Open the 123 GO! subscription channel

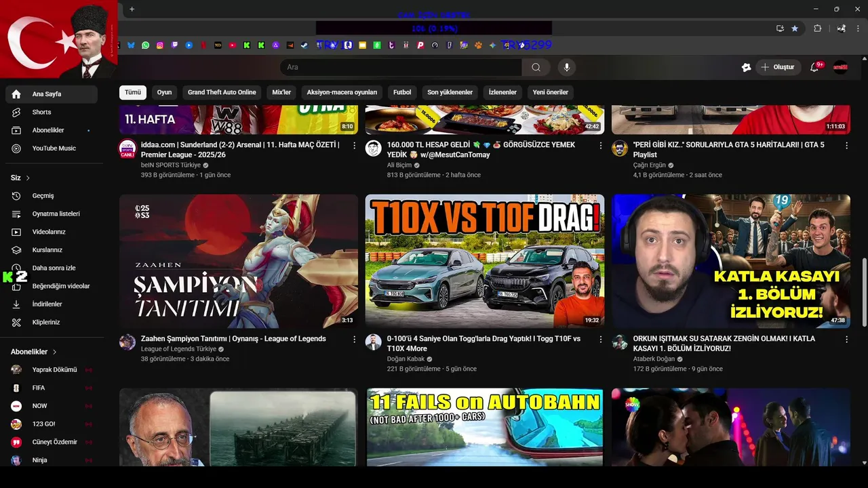(x=52, y=424)
